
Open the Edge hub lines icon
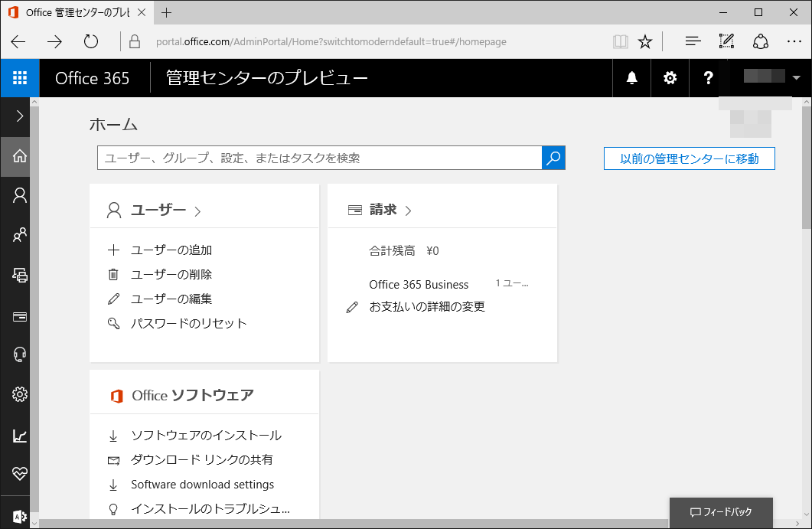693,41
